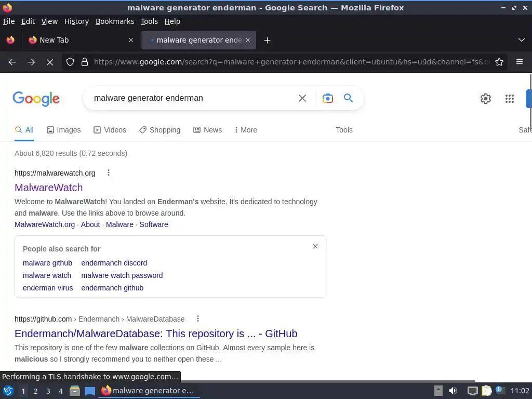Close the New Tab tab
This screenshot has height=399, width=532.
tap(131, 40)
